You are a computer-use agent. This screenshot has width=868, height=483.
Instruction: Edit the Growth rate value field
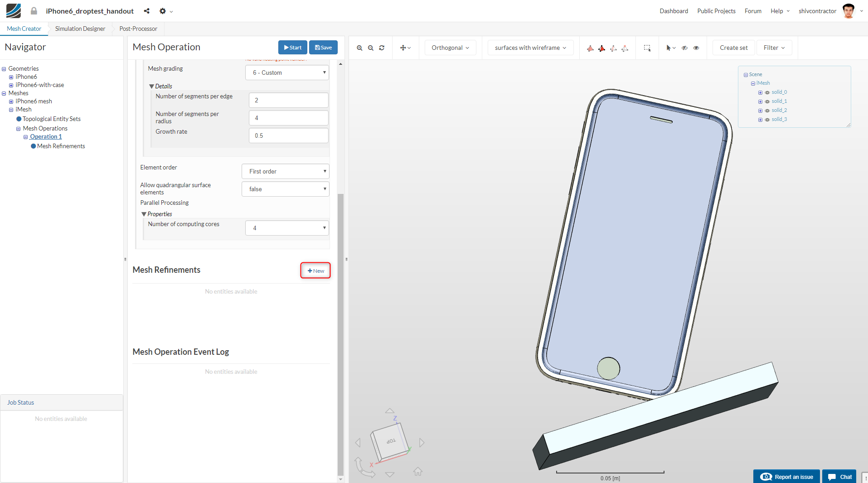click(288, 135)
